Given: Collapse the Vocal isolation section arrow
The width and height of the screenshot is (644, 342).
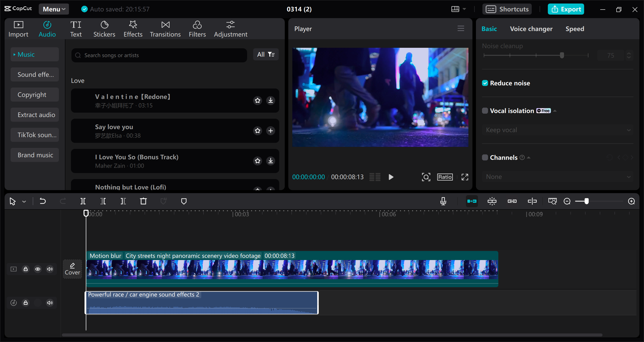Looking at the screenshot, I should click(x=555, y=111).
